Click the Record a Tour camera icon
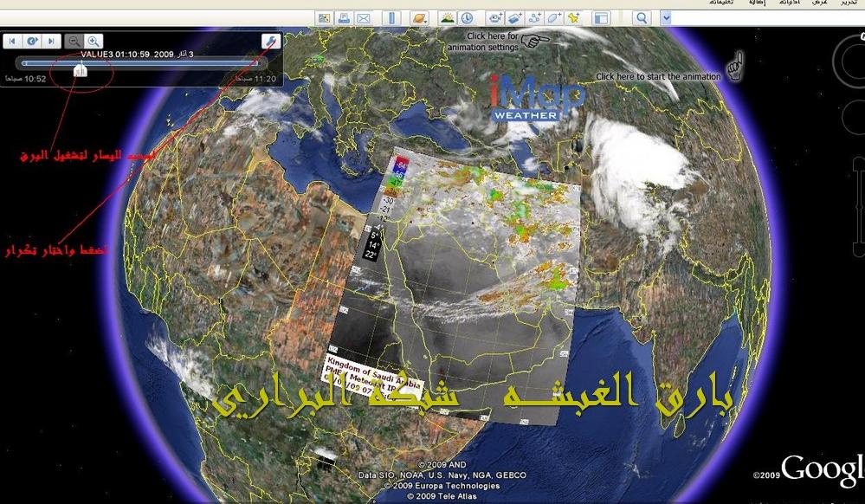The image size is (865, 504). 495,18
